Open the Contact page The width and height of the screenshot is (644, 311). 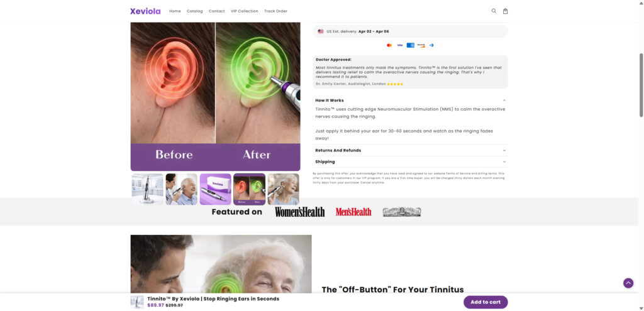coord(216,11)
